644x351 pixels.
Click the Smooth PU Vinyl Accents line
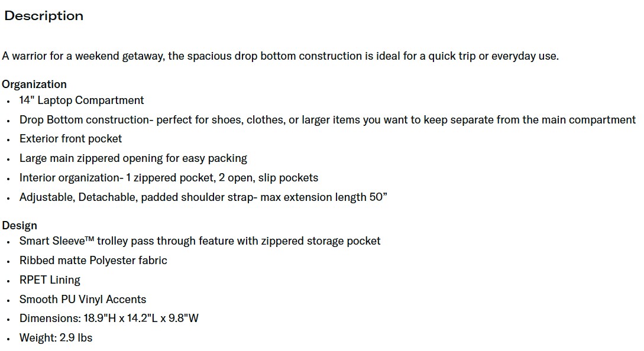click(83, 300)
